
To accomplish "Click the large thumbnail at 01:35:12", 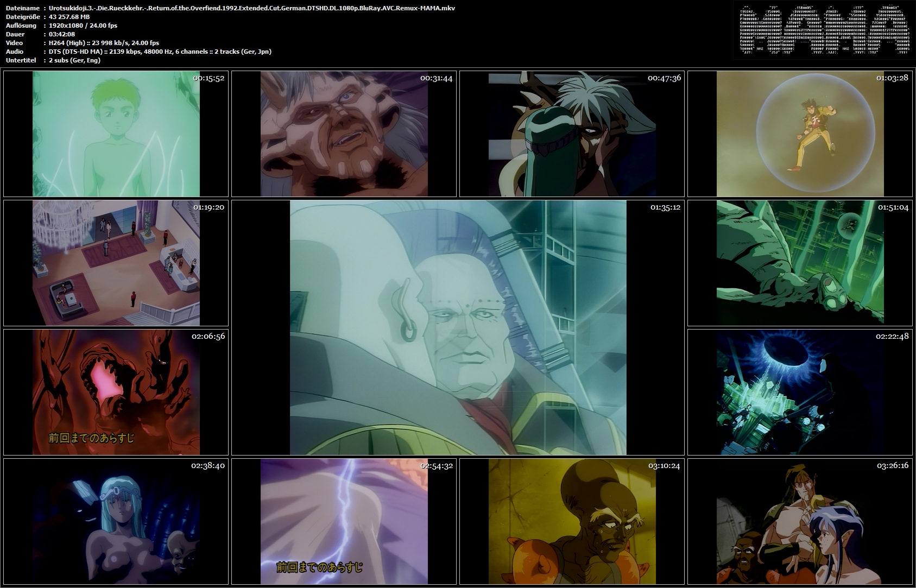I will [x=458, y=327].
